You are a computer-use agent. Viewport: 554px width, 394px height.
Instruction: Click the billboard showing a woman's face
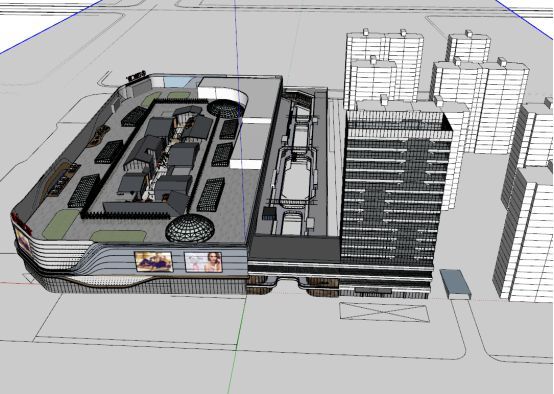point(203,262)
